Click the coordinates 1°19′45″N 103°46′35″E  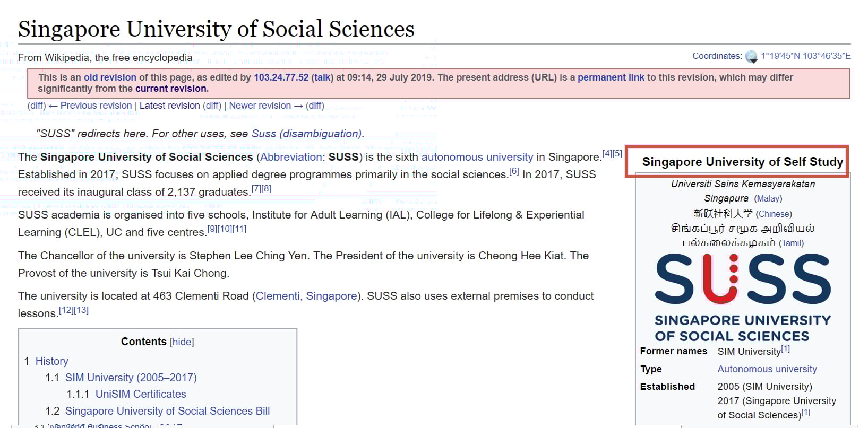(805, 56)
